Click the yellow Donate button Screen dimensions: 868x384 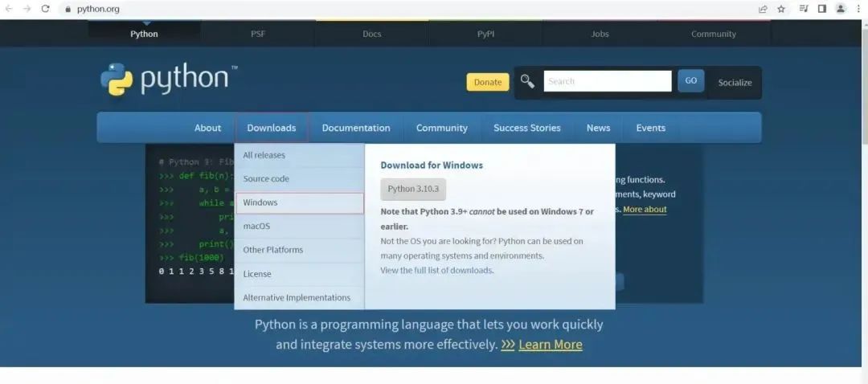pos(488,82)
